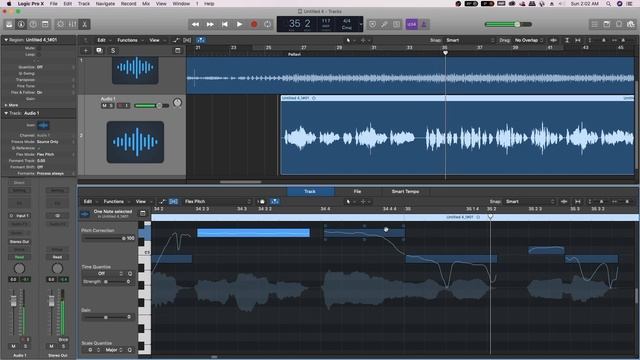Open the Tracks area View menu
The width and height of the screenshot is (640, 360).
[x=156, y=40]
